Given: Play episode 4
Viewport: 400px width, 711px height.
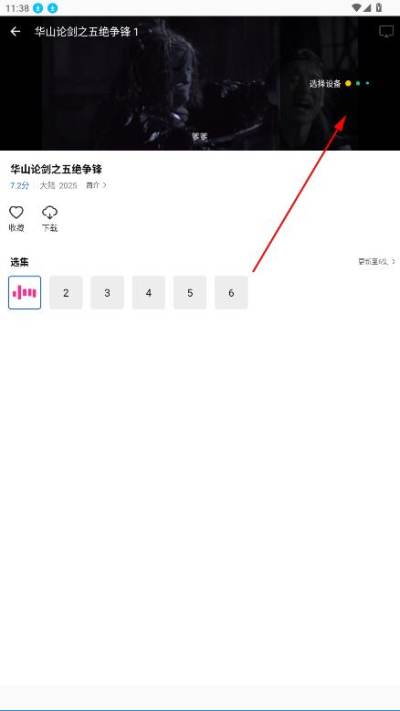Looking at the screenshot, I should [149, 292].
